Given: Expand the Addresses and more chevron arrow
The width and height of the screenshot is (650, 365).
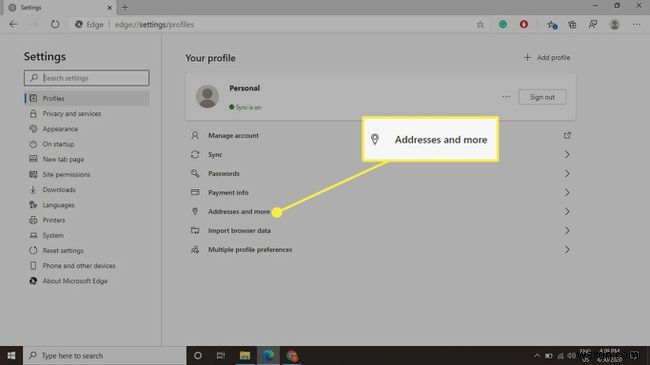Looking at the screenshot, I should pos(567,212).
